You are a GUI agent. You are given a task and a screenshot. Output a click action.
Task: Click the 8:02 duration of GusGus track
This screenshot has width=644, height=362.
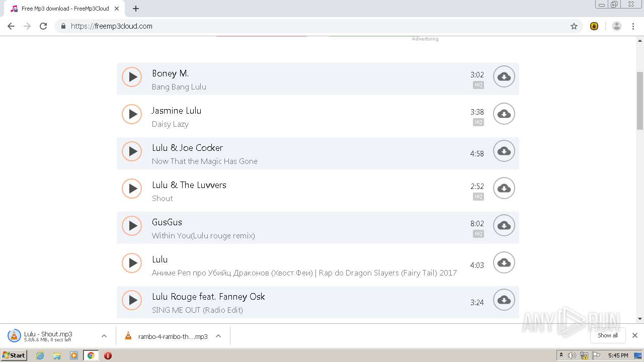[x=477, y=224]
